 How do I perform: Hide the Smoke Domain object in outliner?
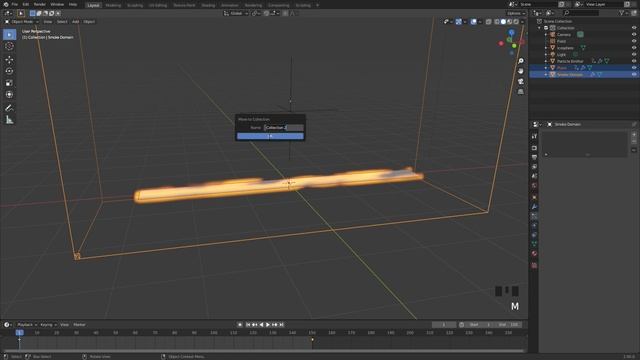(x=634, y=75)
